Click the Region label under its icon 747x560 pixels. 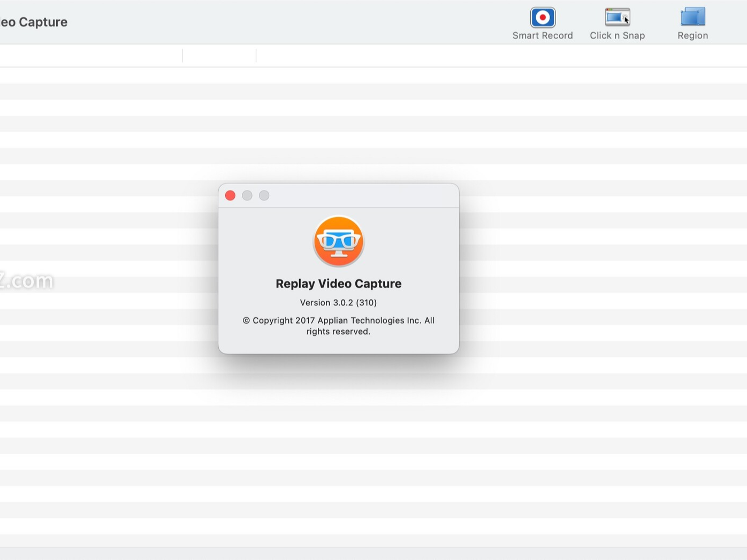click(x=692, y=35)
